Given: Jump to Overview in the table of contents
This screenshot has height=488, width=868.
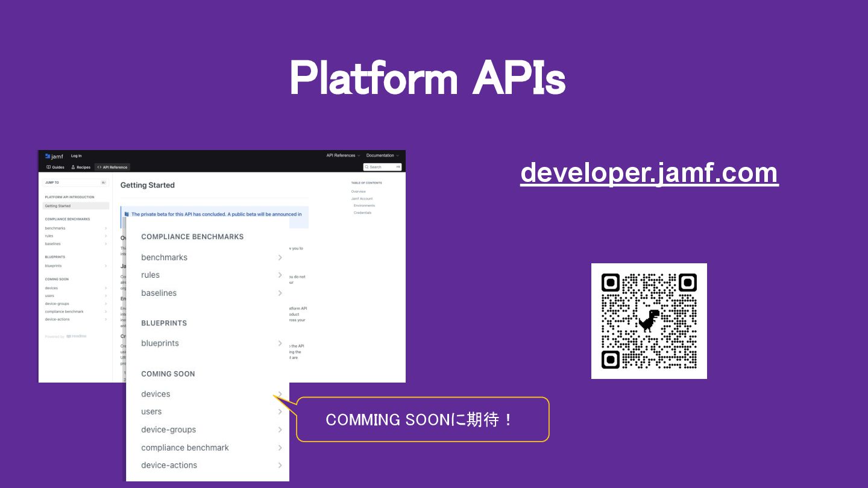Looking at the screenshot, I should (x=359, y=192).
